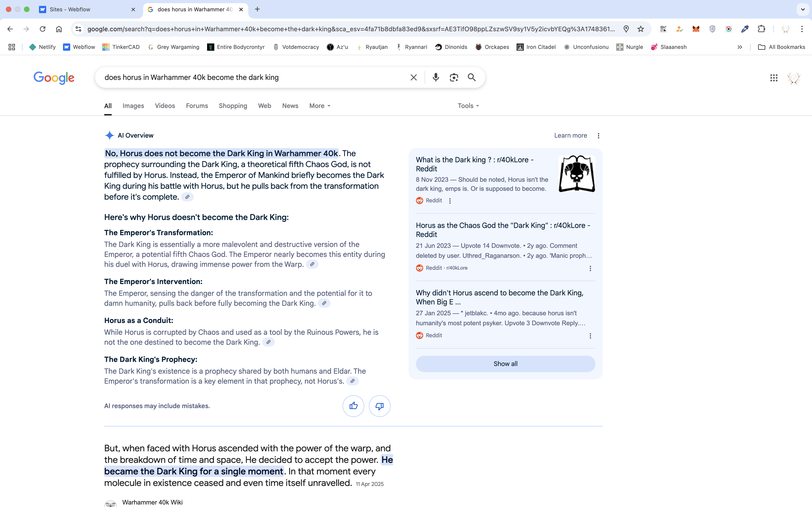Give AI Overview a thumbs down

[379, 406]
